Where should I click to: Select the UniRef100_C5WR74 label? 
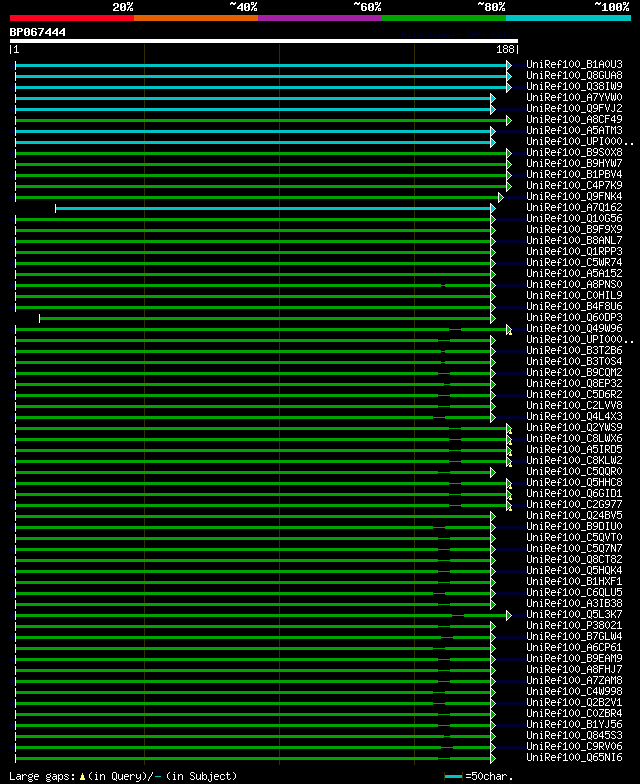point(574,262)
